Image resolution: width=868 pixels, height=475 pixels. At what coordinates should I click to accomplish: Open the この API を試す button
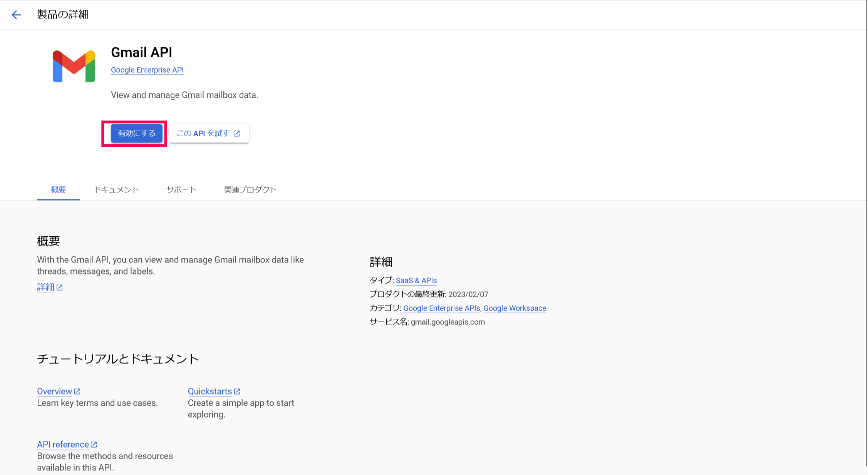(x=209, y=134)
